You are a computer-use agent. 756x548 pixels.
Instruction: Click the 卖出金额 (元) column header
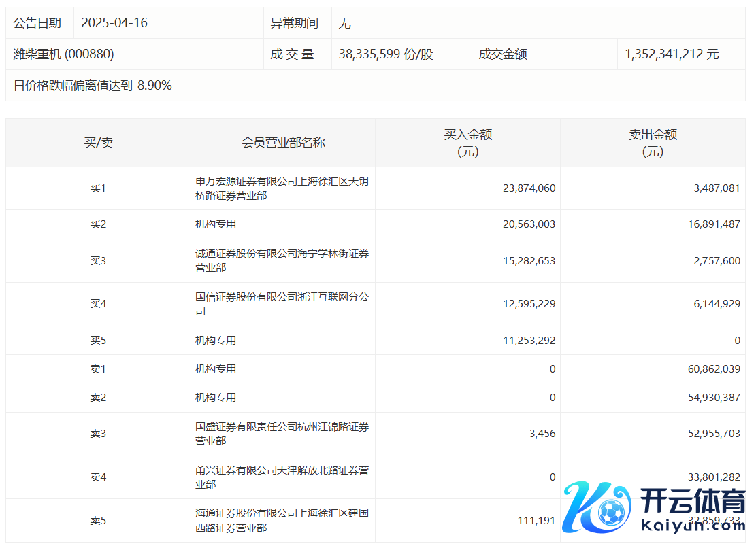(653, 143)
